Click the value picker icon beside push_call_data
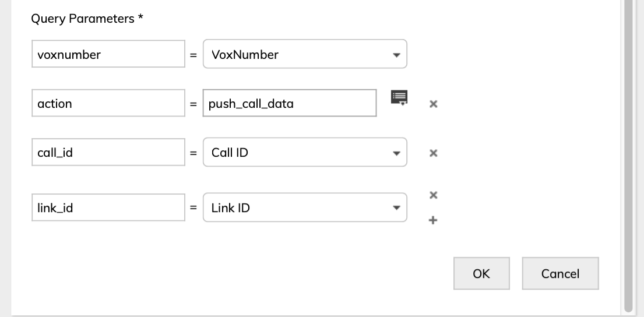 point(400,98)
